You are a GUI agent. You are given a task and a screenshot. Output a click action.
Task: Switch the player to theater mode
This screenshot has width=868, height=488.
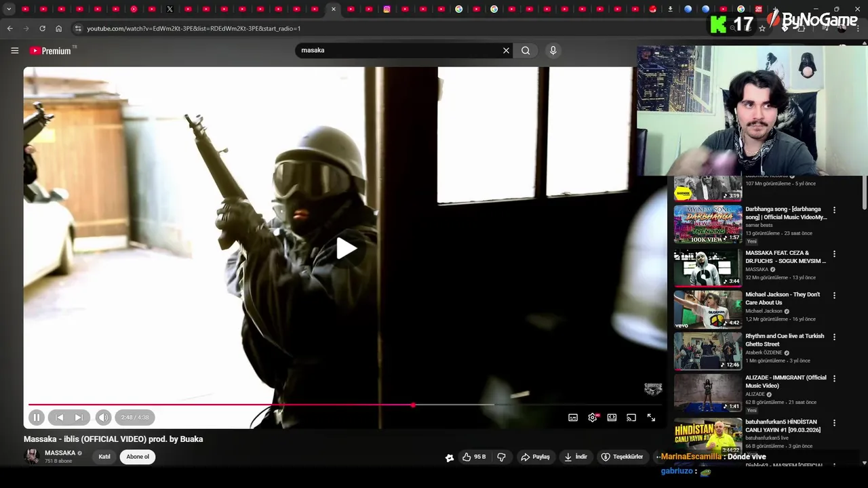[x=612, y=418]
